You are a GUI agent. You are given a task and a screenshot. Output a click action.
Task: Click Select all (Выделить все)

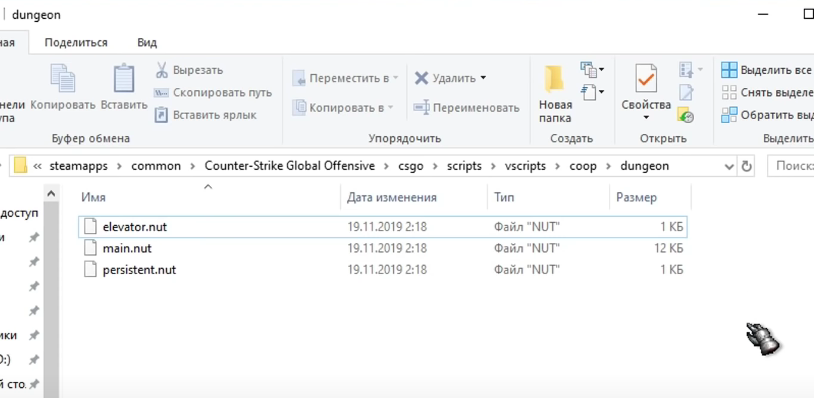(x=767, y=70)
